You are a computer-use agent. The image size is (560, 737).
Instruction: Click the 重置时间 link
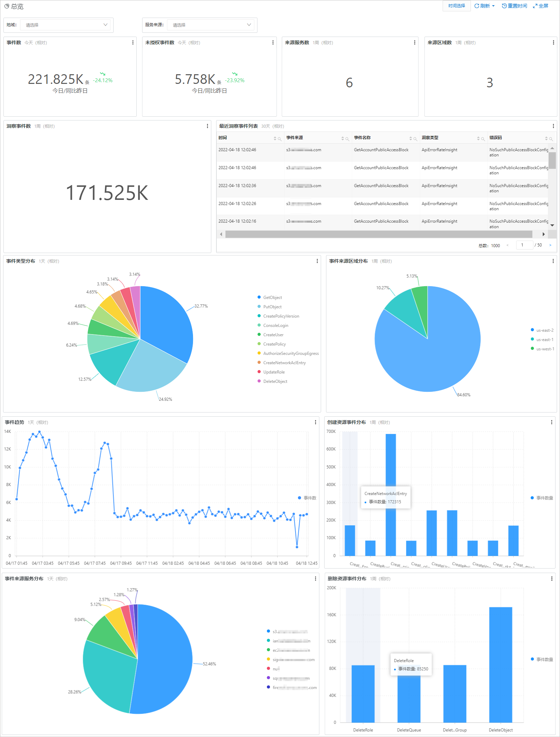[x=514, y=6]
